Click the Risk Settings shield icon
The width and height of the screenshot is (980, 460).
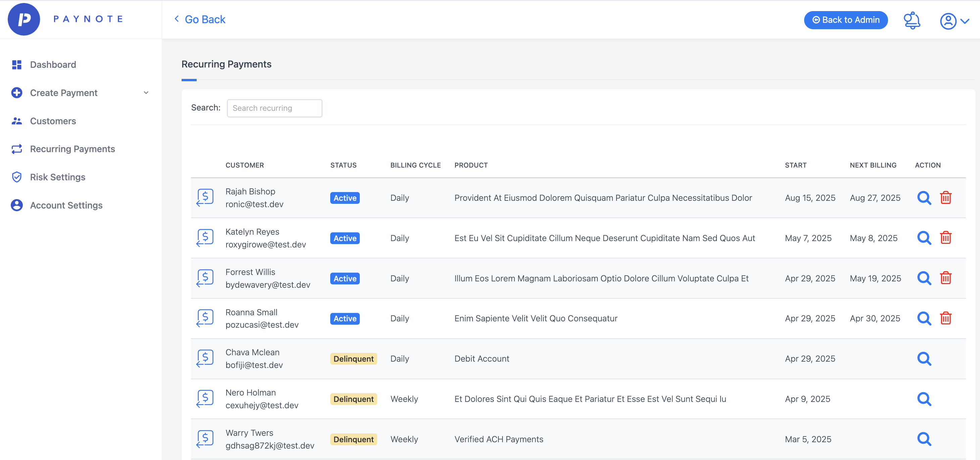click(x=17, y=177)
